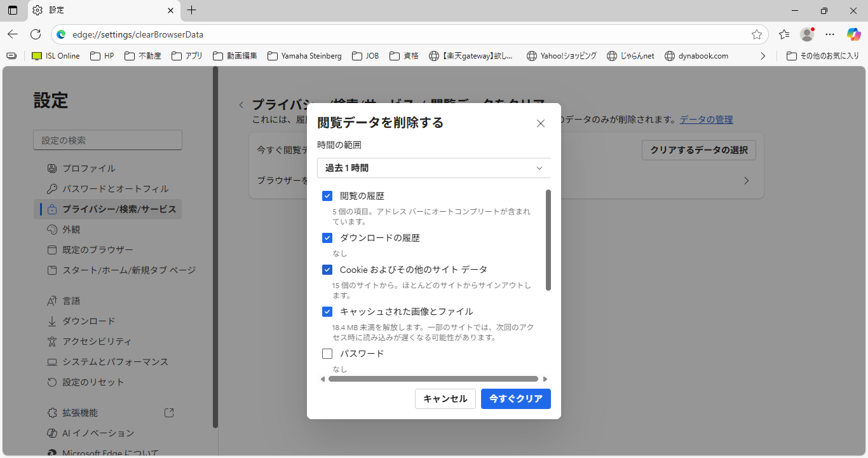The height and width of the screenshot is (458, 868).
Task: Click the 今すぐクリア button
Action: (x=515, y=399)
